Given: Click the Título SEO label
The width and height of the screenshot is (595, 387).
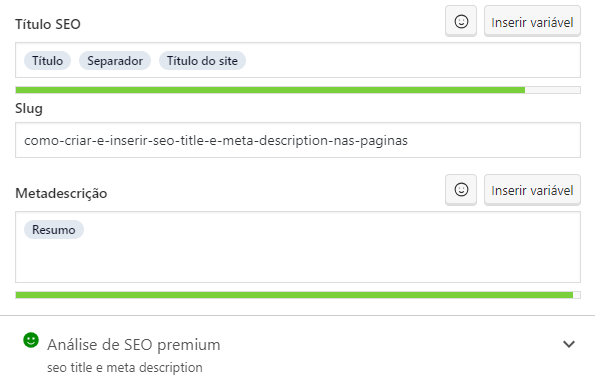Looking at the screenshot, I should 48,24.
